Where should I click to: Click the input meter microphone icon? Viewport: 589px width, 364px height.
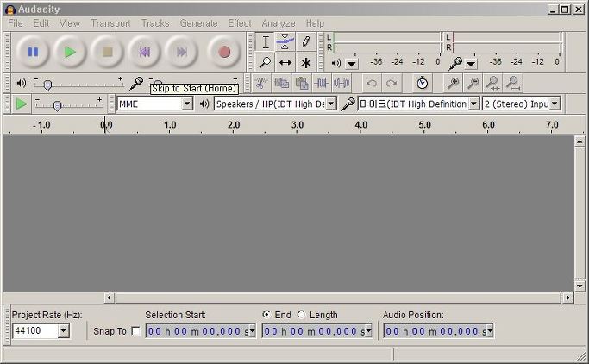pyautogui.click(x=454, y=63)
